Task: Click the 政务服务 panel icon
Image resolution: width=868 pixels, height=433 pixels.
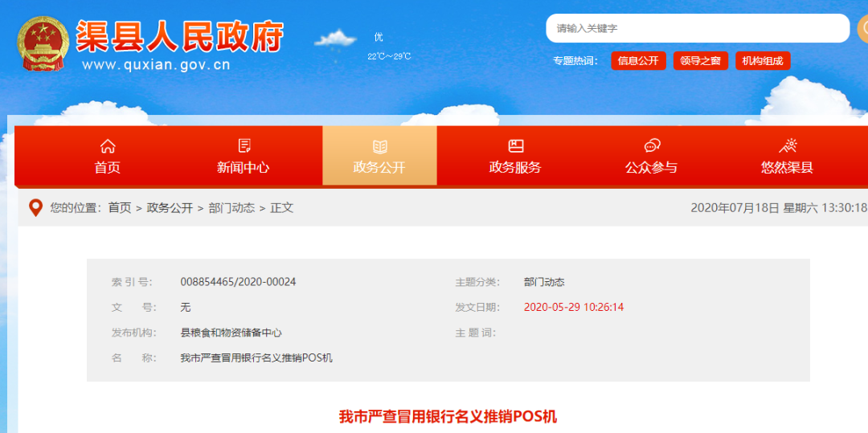Action: tap(516, 146)
